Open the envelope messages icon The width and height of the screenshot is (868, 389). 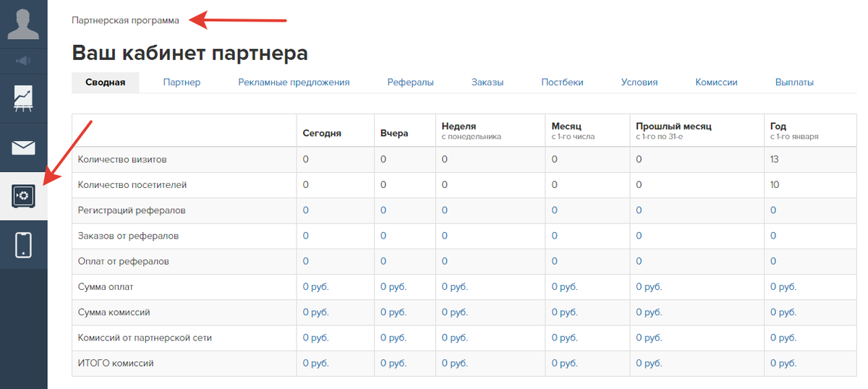(23, 148)
